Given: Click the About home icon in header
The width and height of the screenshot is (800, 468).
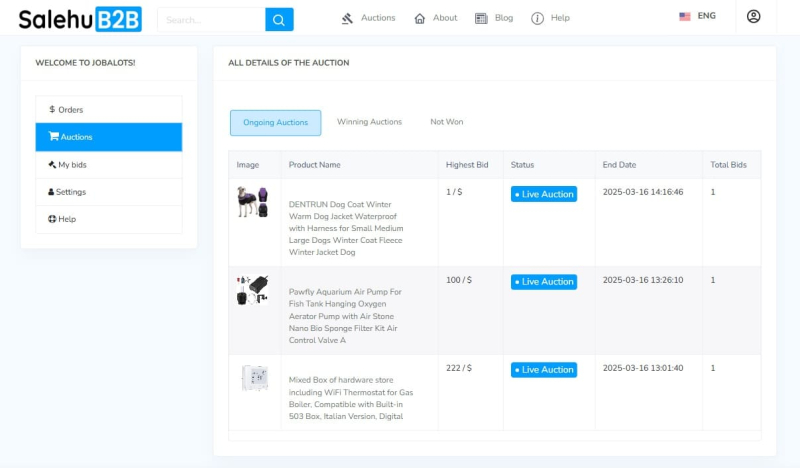Looking at the screenshot, I should click(420, 18).
